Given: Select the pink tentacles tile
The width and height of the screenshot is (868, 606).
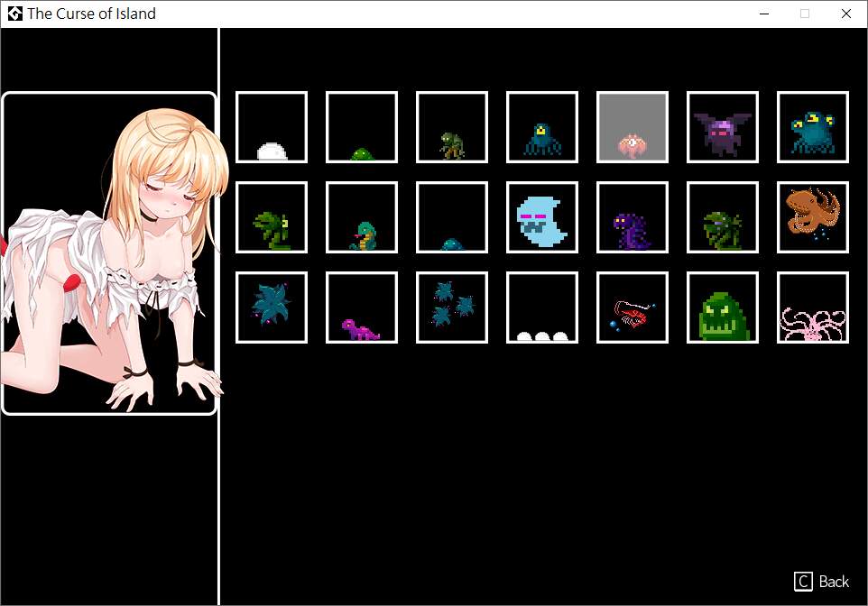Looking at the screenshot, I should [813, 308].
